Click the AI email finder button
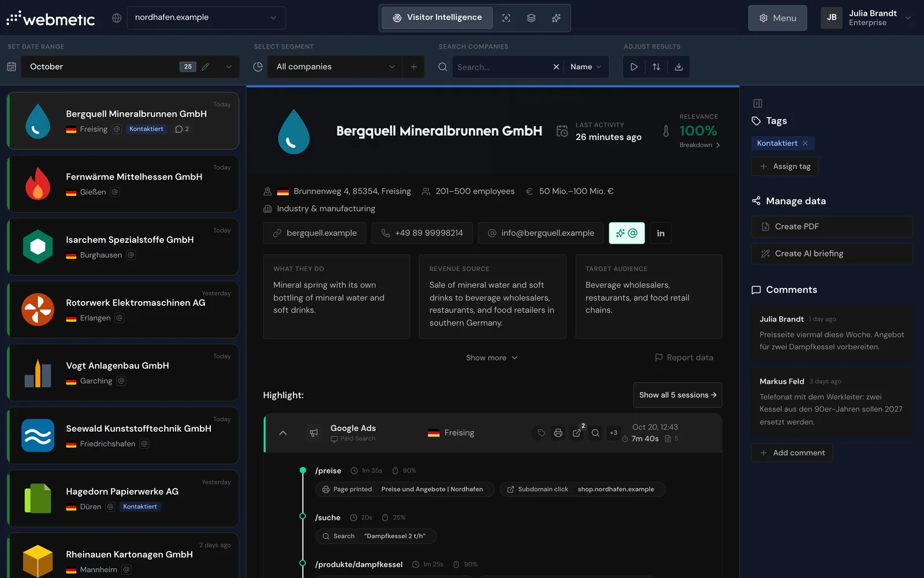The height and width of the screenshot is (578, 924). tap(627, 233)
